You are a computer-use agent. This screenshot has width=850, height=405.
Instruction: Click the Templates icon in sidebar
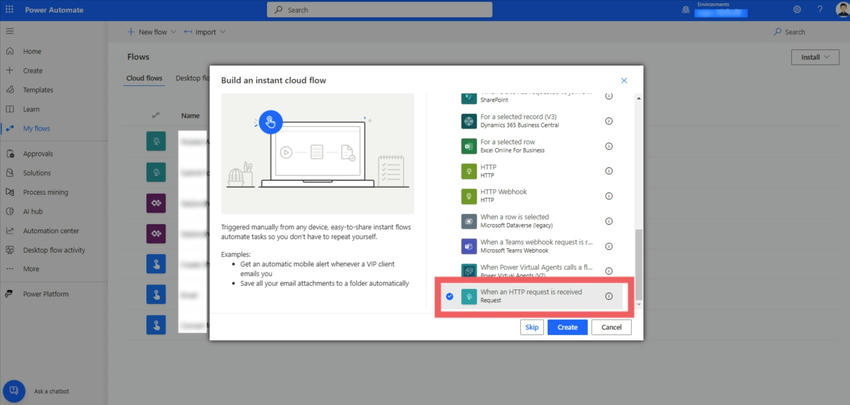10,90
